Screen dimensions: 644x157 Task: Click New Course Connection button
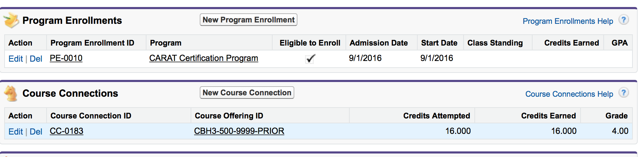[x=247, y=93]
